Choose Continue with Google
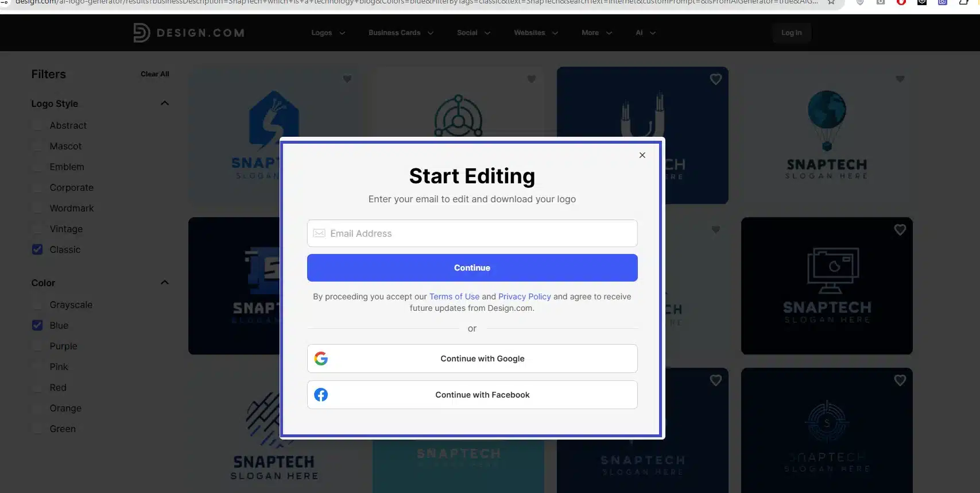This screenshot has width=980, height=493. point(472,359)
